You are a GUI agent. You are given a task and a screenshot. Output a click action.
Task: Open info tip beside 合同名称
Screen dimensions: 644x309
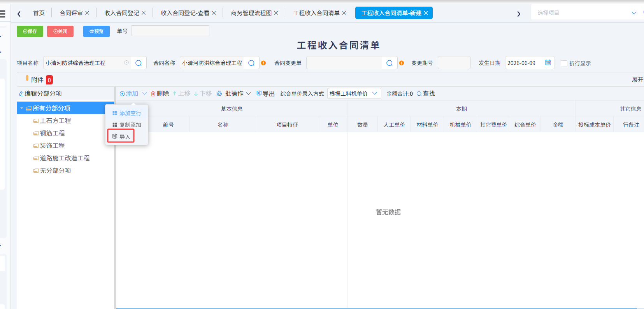(263, 63)
